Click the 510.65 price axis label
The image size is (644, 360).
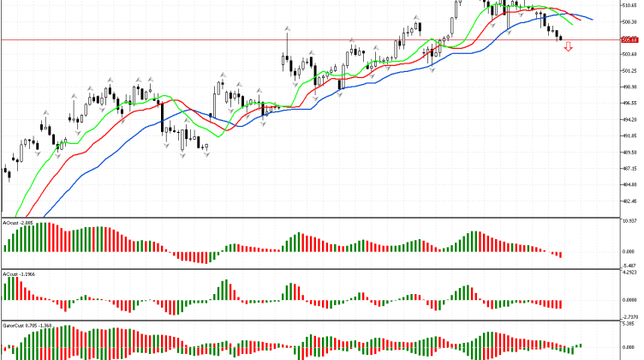tap(629, 6)
